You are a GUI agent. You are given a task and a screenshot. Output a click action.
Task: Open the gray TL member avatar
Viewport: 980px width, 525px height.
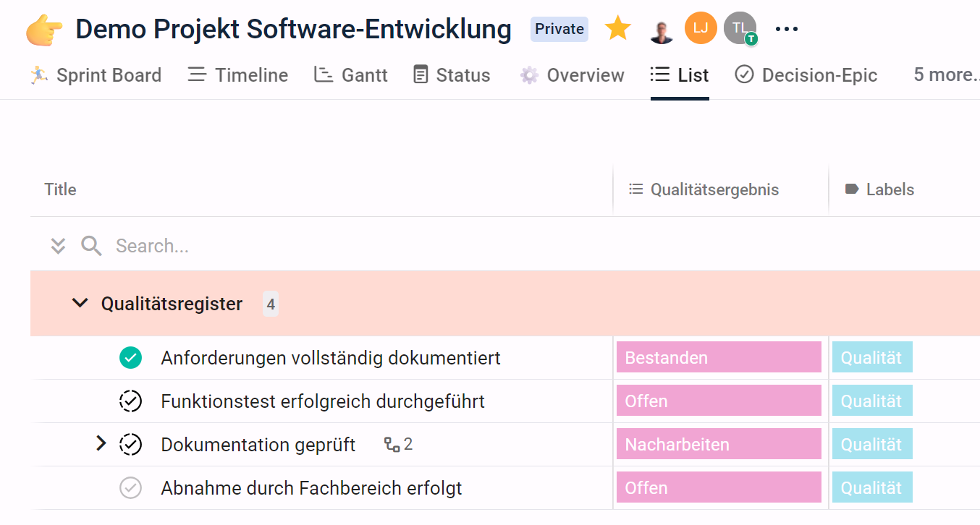pos(740,28)
